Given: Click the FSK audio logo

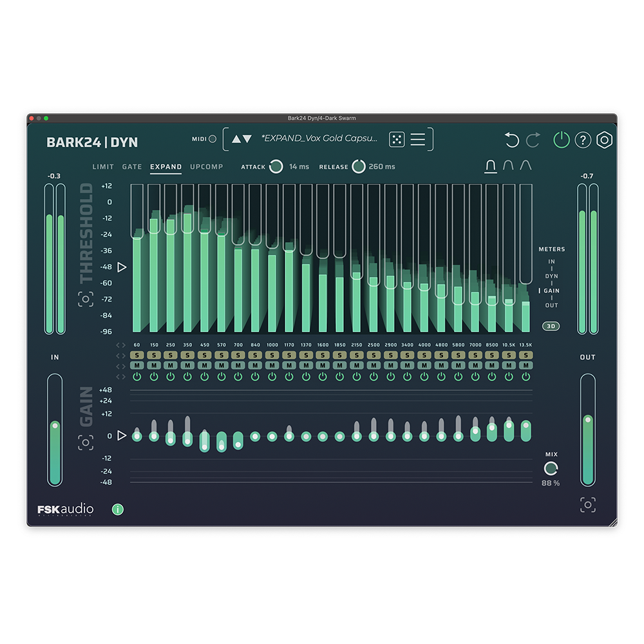Looking at the screenshot, I should click(66, 509).
